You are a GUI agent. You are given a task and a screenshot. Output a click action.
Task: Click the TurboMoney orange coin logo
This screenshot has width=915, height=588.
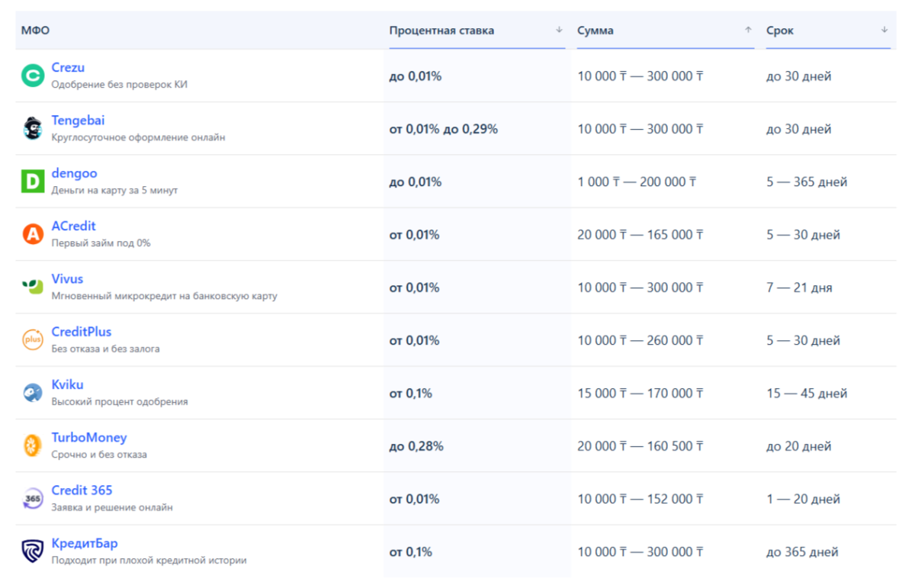33,445
